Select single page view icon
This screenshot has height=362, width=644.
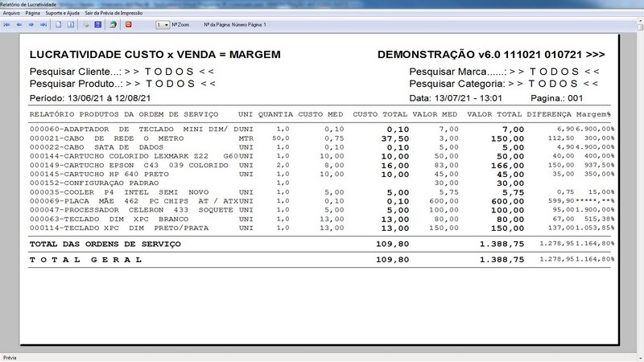pyautogui.click(x=58, y=25)
